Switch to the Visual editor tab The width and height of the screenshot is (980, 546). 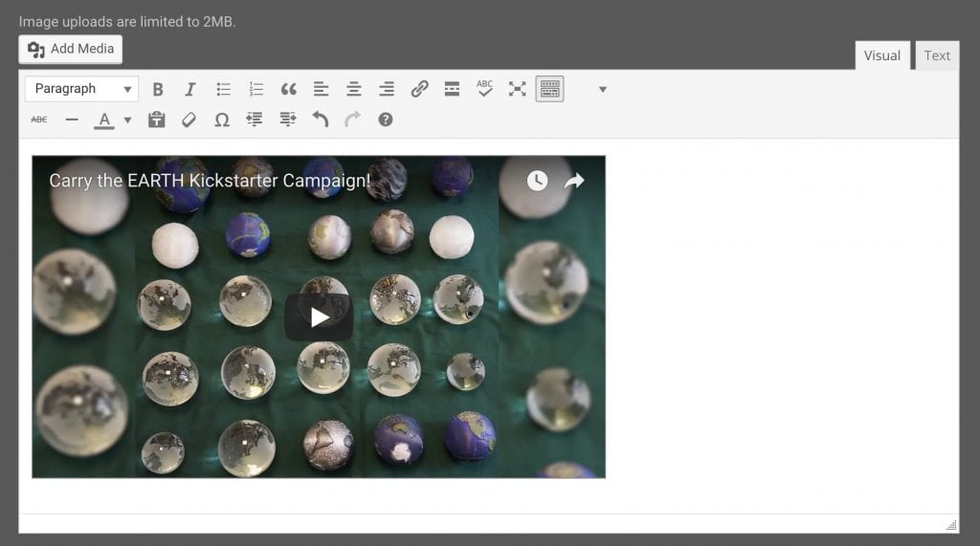[x=881, y=55]
